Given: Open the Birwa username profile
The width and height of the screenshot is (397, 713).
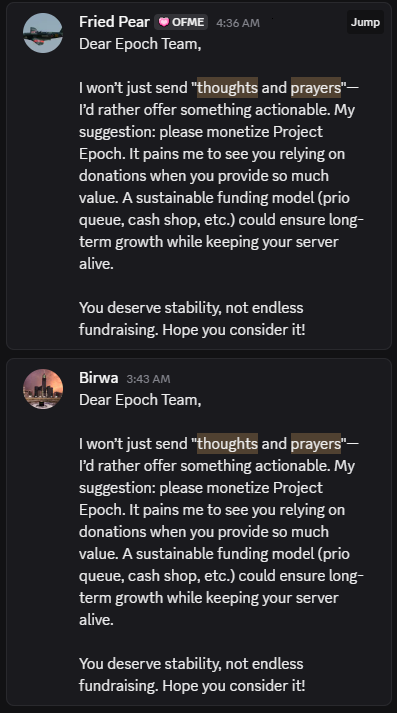Looking at the screenshot, I should (x=99, y=378).
